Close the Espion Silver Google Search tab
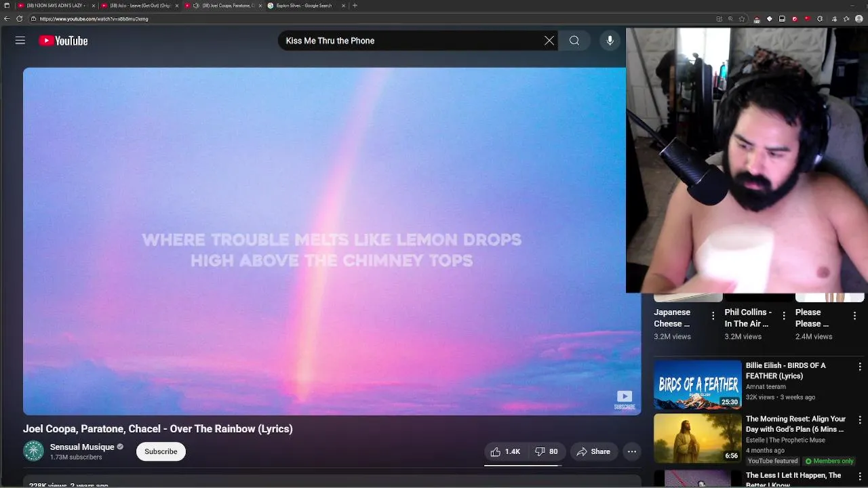The width and height of the screenshot is (868, 488). pyautogui.click(x=344, y=5)
